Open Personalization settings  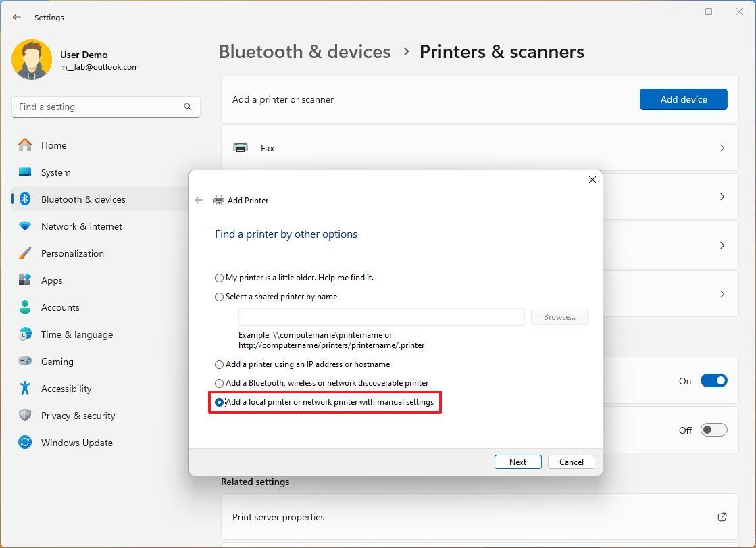[72, 253]
